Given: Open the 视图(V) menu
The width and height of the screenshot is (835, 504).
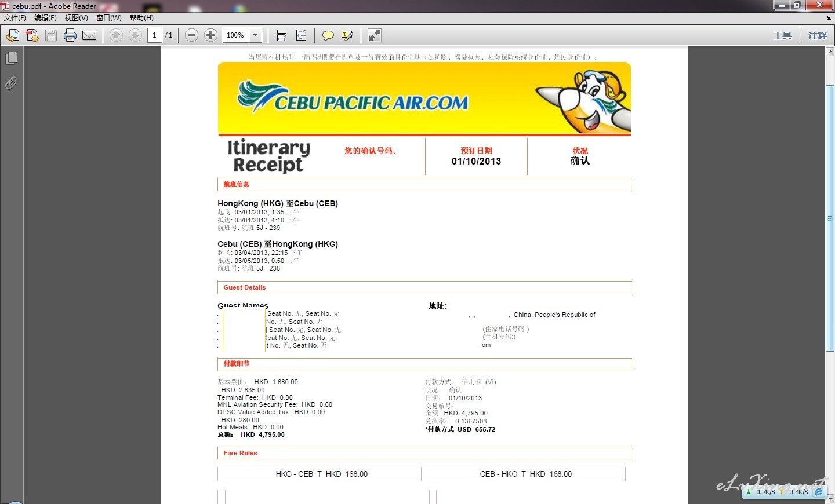Looking at the screenshot, I should 76,18.
